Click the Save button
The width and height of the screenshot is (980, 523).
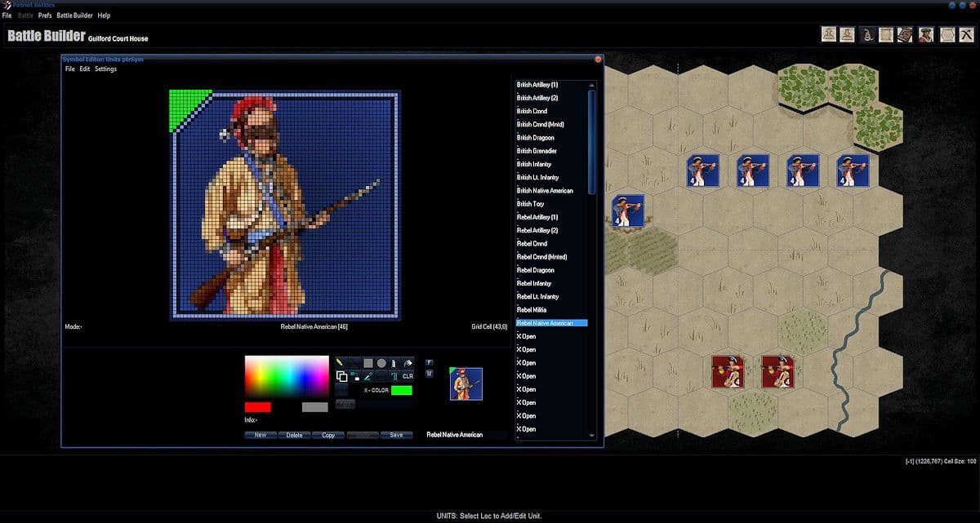[396, 435]
